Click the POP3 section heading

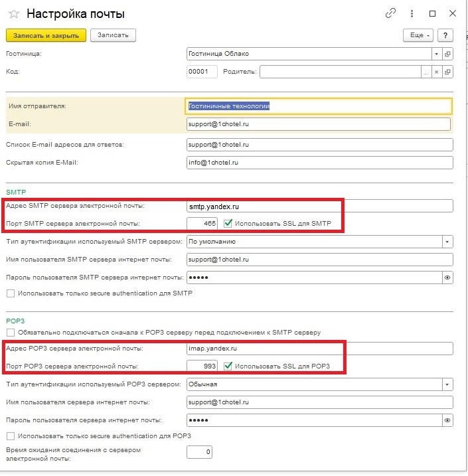click(15, 321)
